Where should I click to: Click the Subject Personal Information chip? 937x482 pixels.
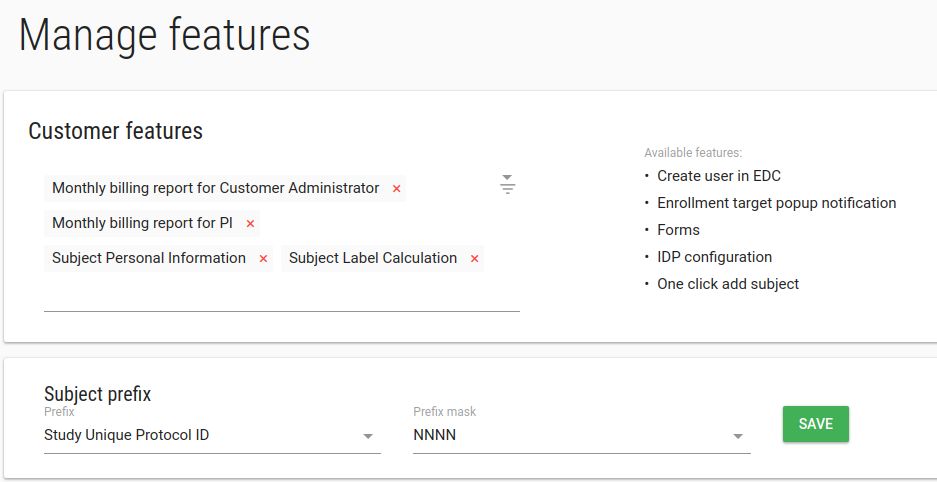[x=149, y=258]
